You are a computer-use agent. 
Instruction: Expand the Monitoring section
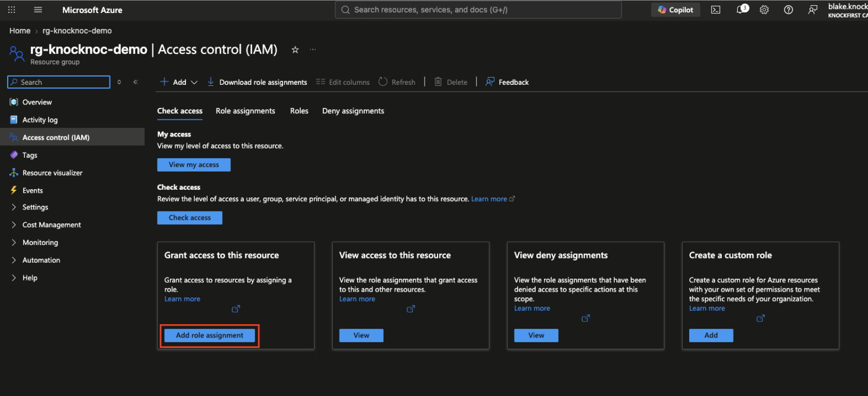pyautogui.click(x=14, y=242)
